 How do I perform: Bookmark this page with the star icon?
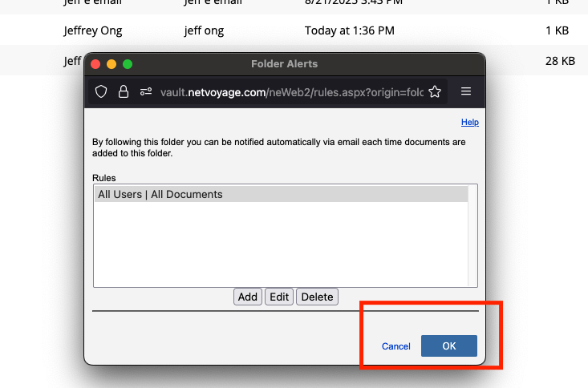435,91
